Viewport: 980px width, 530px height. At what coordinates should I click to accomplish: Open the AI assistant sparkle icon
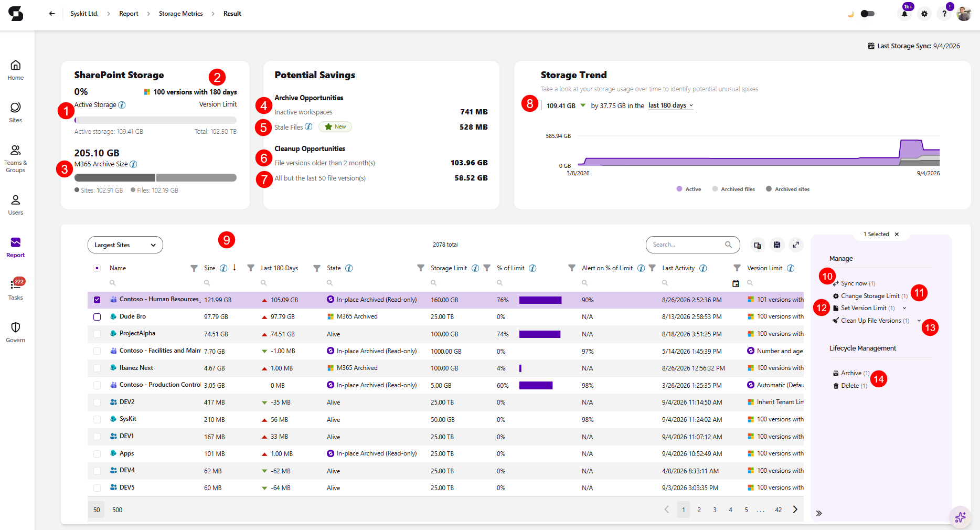click(960, 517)
